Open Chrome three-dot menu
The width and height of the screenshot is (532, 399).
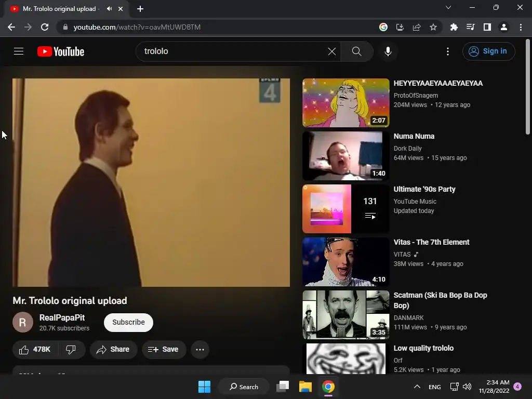pos(521,27)
